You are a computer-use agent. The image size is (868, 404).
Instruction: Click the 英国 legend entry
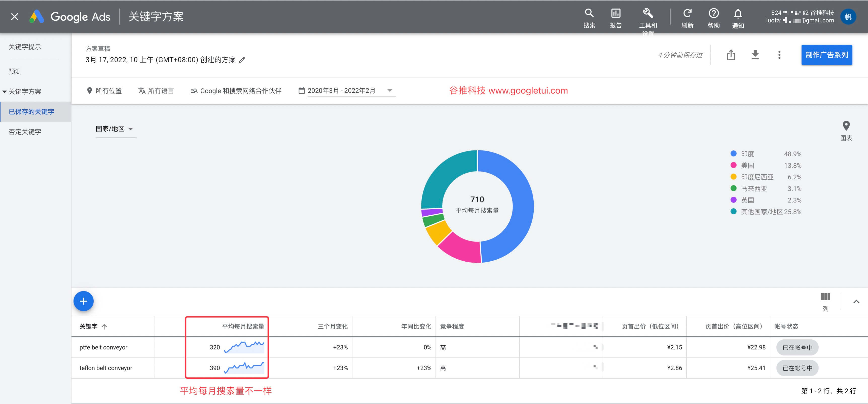[x=766, y=200]
